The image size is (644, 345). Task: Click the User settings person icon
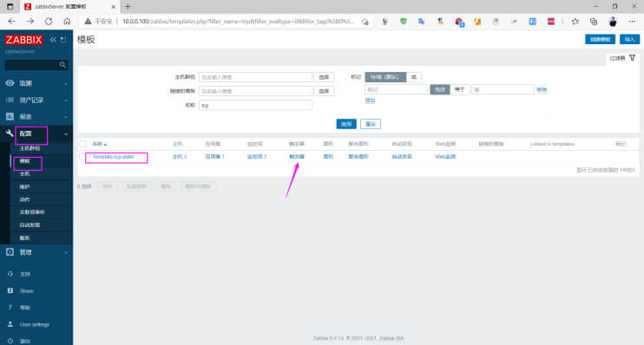(x=10, y=324)
